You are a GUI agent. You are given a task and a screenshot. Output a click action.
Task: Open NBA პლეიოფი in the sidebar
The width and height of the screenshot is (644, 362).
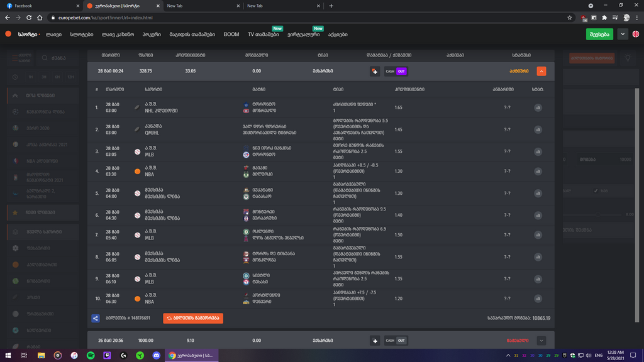(x=43, y=161)
